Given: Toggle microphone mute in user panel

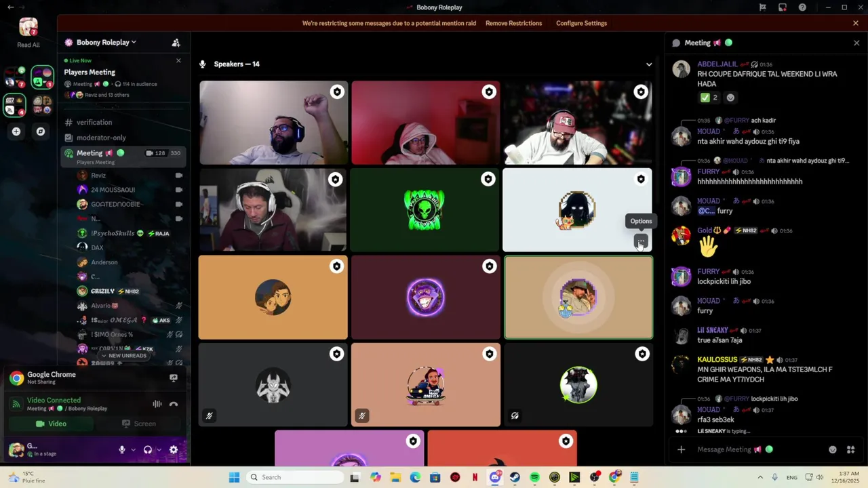Looking at the screenshot, I should tap(122, 449).
